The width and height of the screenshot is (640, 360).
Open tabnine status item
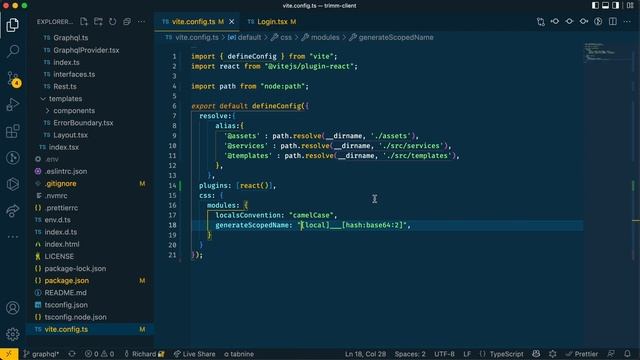click(x=239, y=354)
